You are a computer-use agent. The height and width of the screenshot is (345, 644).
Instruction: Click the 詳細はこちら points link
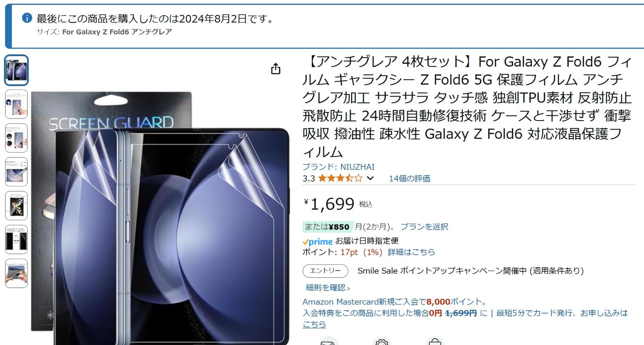click(411, 252)
